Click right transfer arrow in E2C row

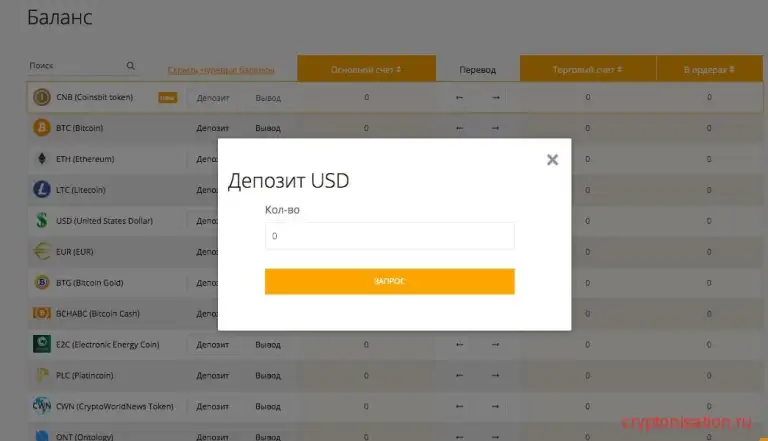tap(495, 344)
